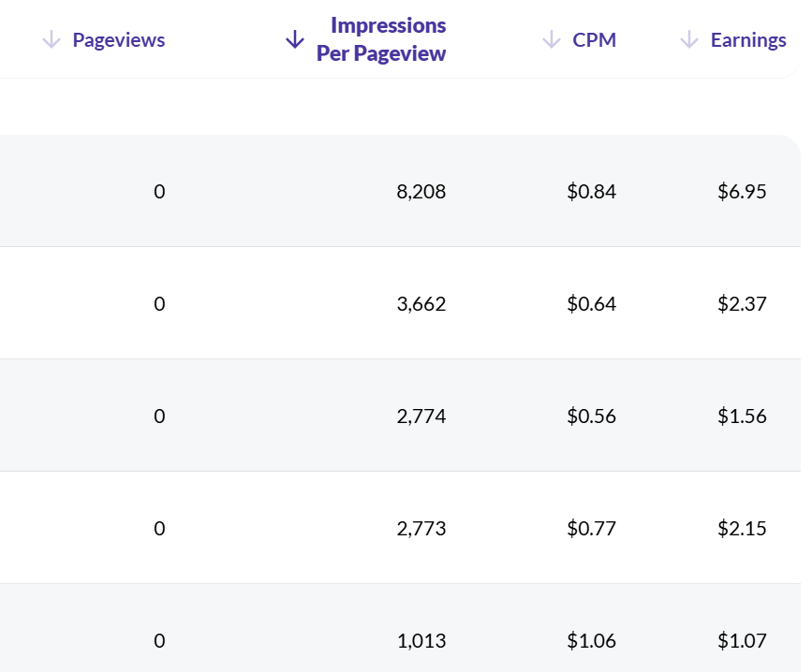Sort by Impressions Per Pageview header text

click(381, 39)
